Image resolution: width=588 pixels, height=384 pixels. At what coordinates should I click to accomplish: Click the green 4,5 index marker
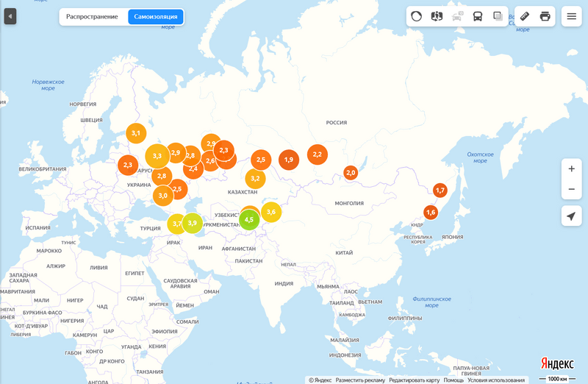249,220
